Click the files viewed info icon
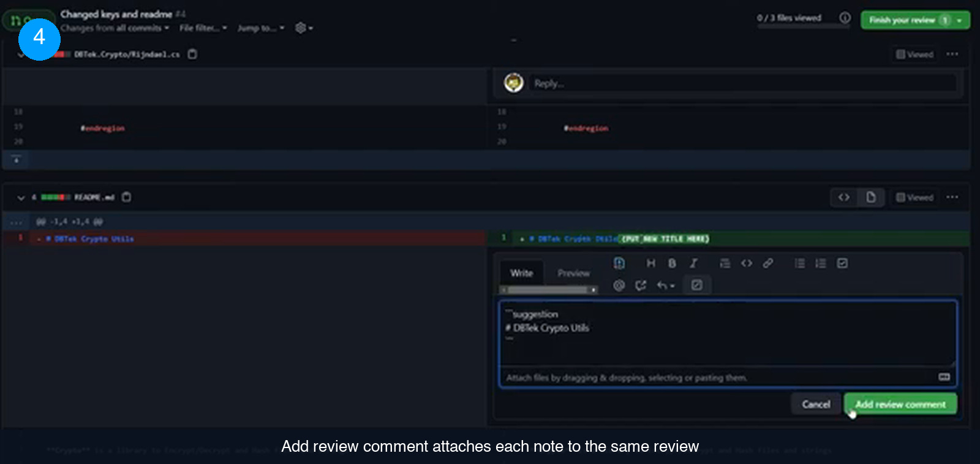 pyautogui.click(x=845, y=18)
